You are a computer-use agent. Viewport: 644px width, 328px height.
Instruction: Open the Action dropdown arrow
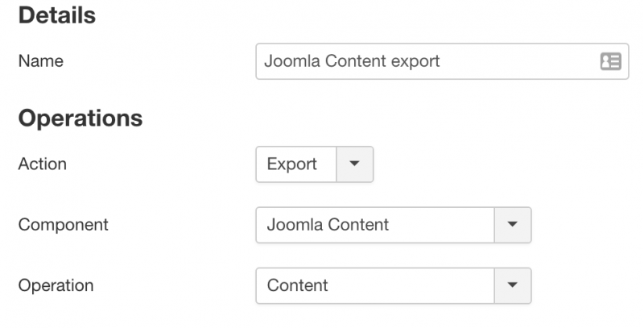pyautogui.click(x=354, y=164)
